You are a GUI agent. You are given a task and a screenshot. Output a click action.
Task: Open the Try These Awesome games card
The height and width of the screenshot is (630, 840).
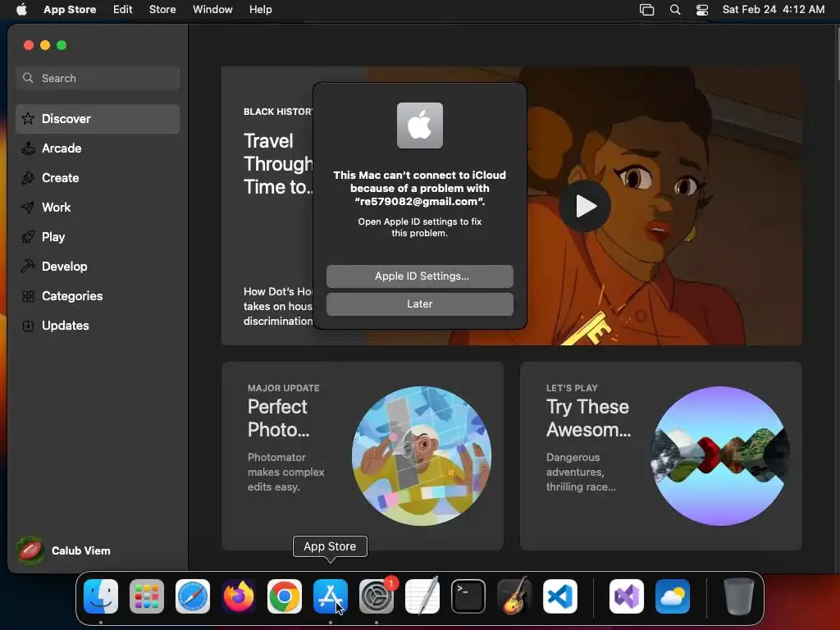(660, 456)
